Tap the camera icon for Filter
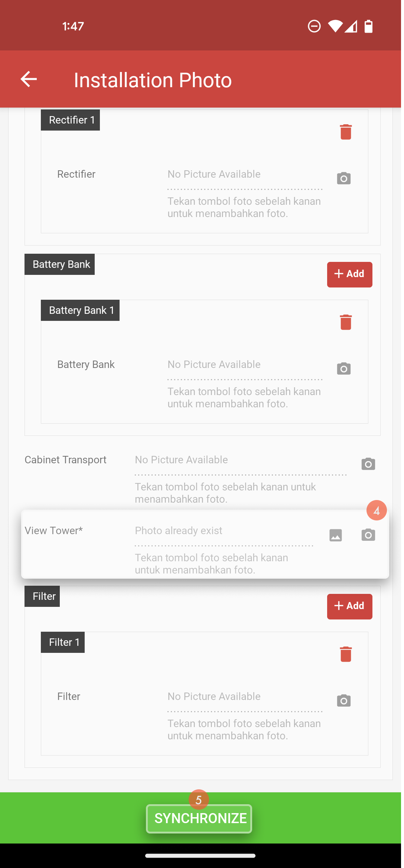Image resolution: width=404 pixels, height=868 pixels. pyautogui.click(x=344, y=701)
